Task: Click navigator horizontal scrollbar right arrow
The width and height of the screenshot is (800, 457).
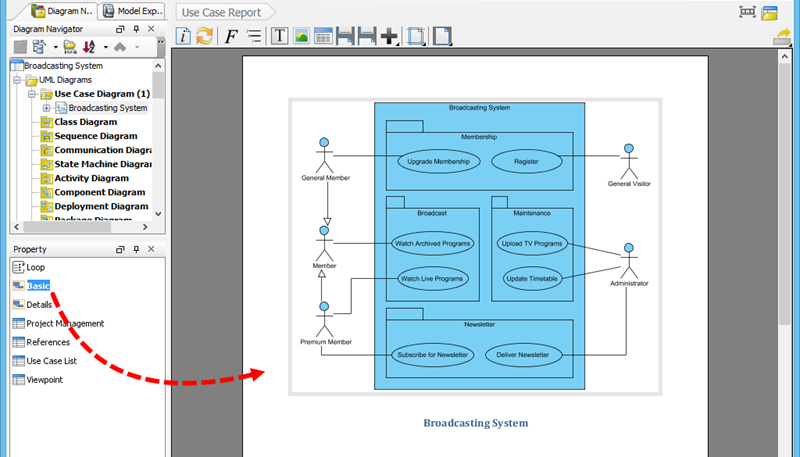Action: 145,227
